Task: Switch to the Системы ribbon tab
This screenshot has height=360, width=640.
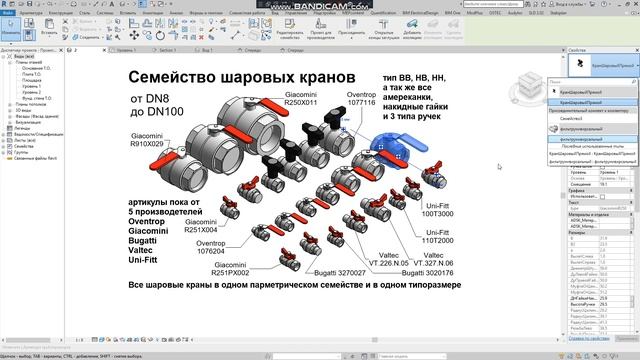Action: pyautogui.click(x=105, y=13)
